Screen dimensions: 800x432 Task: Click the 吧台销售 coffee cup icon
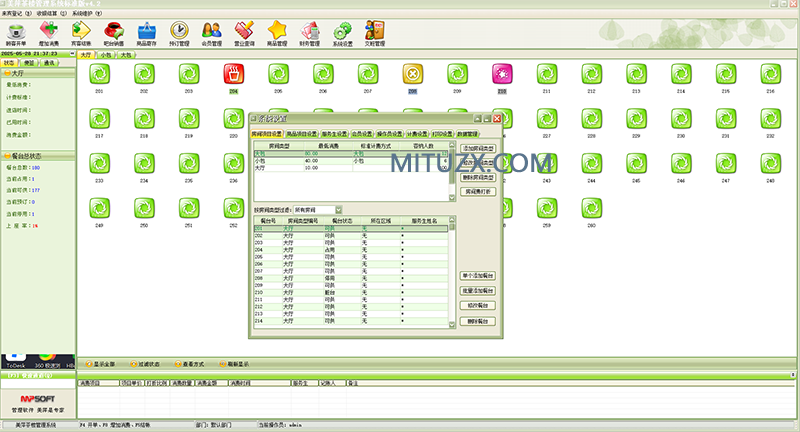(114, 32)
